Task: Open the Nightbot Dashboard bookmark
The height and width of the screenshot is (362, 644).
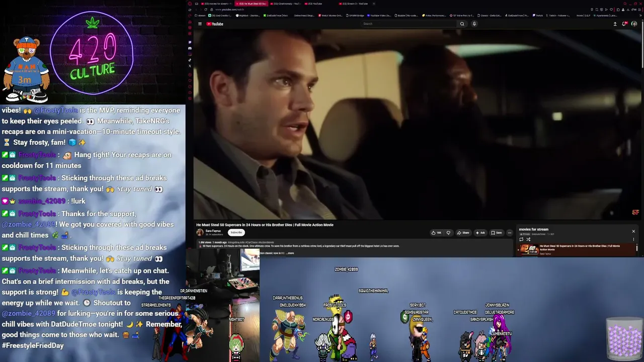Action: tap(248, 16)
